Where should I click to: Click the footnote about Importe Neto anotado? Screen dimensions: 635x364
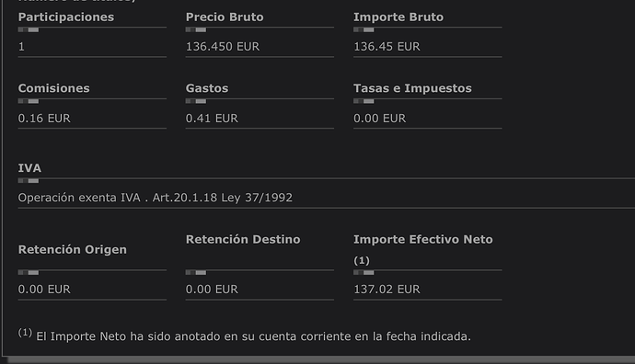click(x=245, y=336)
